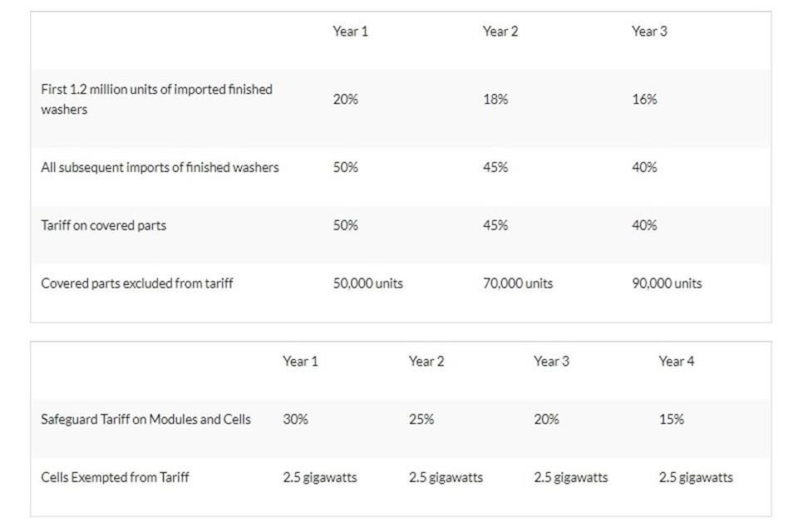Click Year 3 header in the washer table
This screenshot has width=798, height=532.
pyautogui.click(x=649, y=31)
